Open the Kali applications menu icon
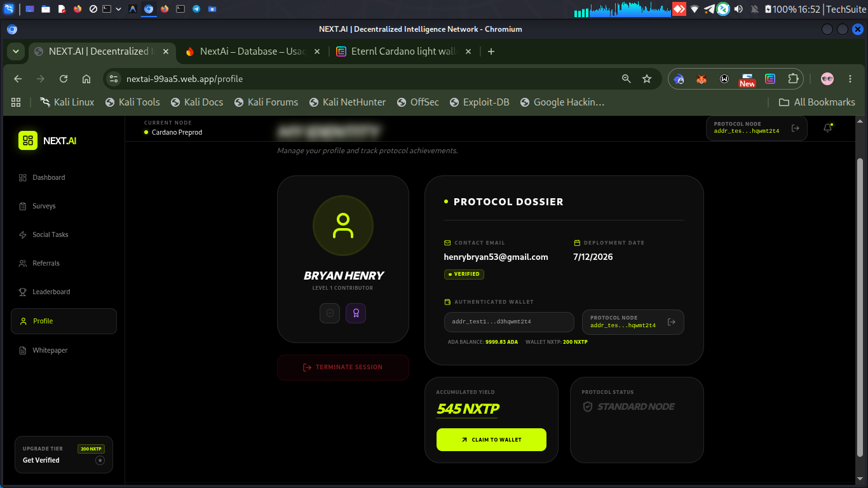The width and height of the screenshot is (868, 488). [x=8, y=9]
